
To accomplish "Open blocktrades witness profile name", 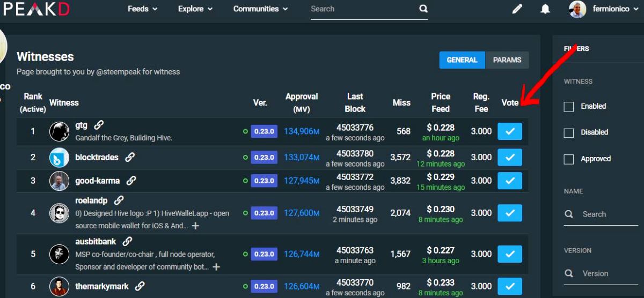I will (x=97, y=157).
